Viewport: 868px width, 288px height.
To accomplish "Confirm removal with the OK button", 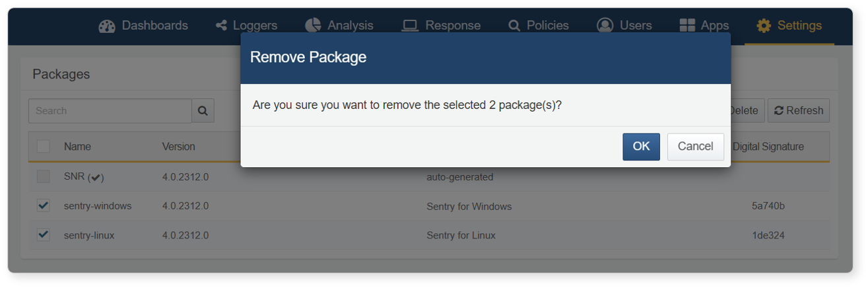I will (641, 147).
